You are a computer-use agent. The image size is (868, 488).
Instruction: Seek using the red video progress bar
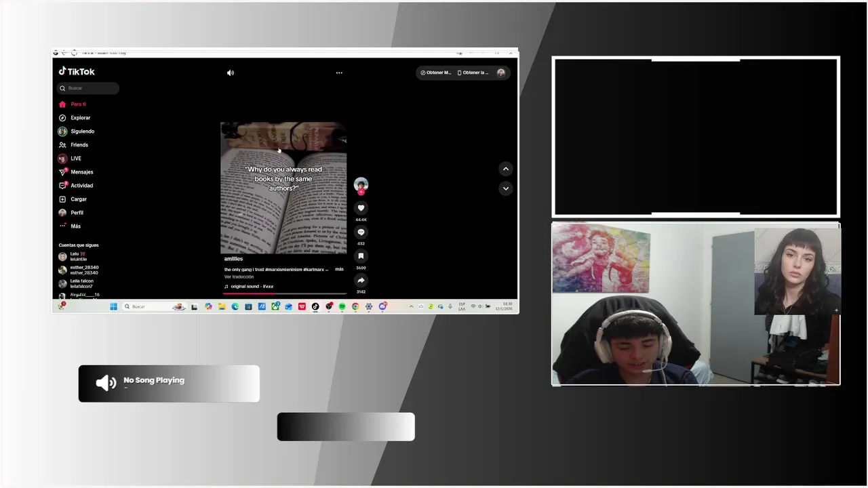(285, 293)
